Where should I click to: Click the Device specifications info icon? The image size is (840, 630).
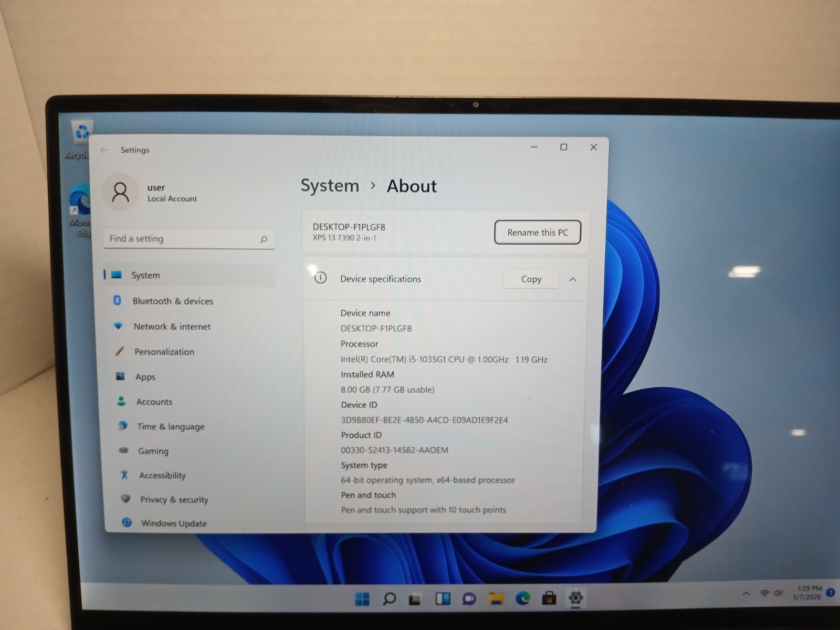coord(320,278)
